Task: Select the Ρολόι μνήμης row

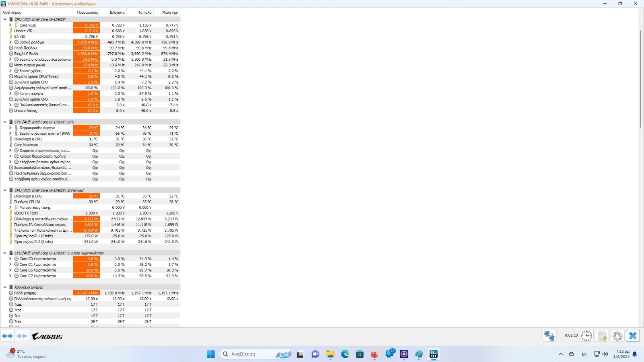Action: click(x=91, y=293)
